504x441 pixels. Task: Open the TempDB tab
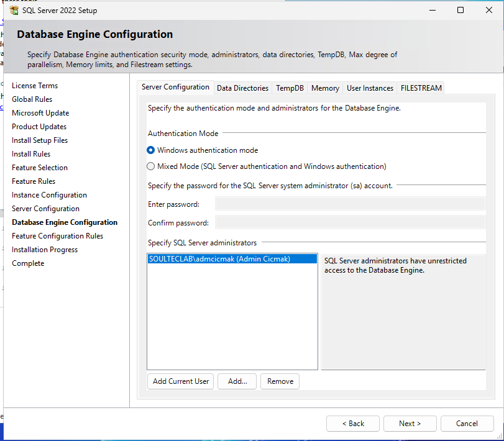click(290, 88)
